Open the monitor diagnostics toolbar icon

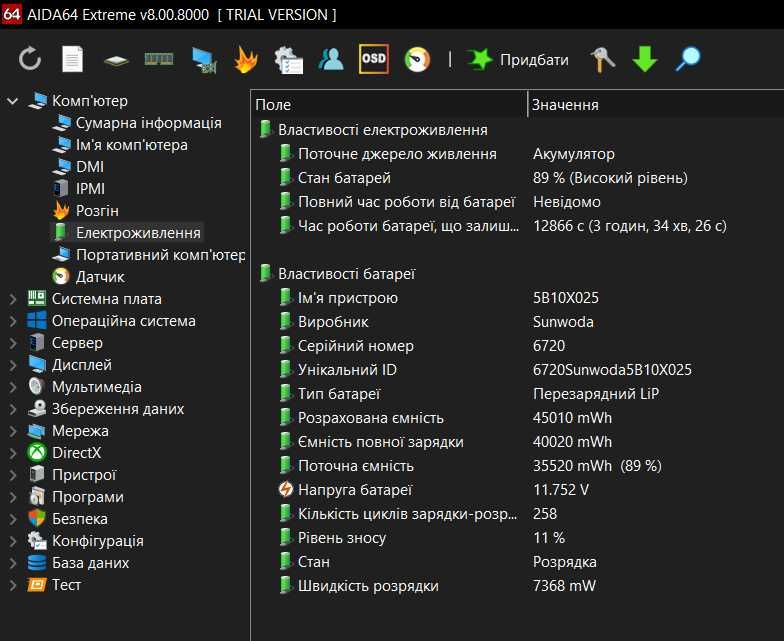tap(204, 60)
